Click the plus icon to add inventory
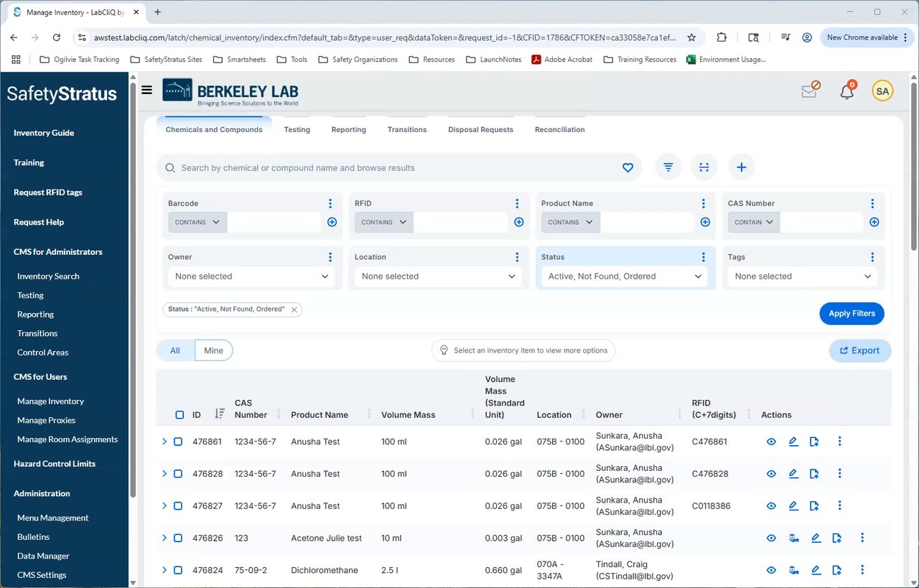This screenshot has width=919, height=588. tap(742, 167)
